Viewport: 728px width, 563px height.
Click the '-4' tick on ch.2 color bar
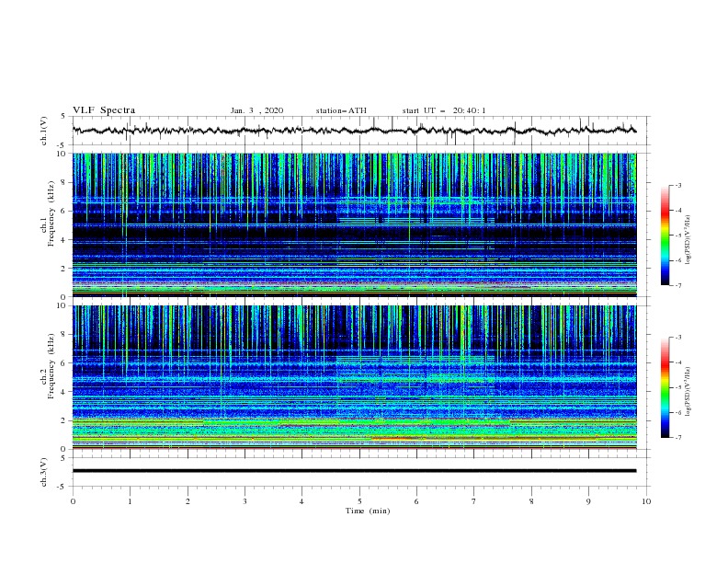point(678,362)
